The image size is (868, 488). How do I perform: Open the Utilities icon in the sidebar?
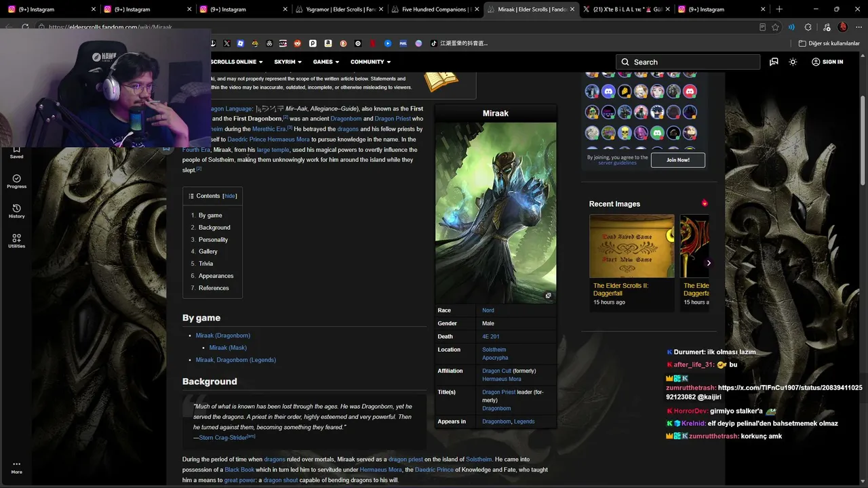point(16,241)
